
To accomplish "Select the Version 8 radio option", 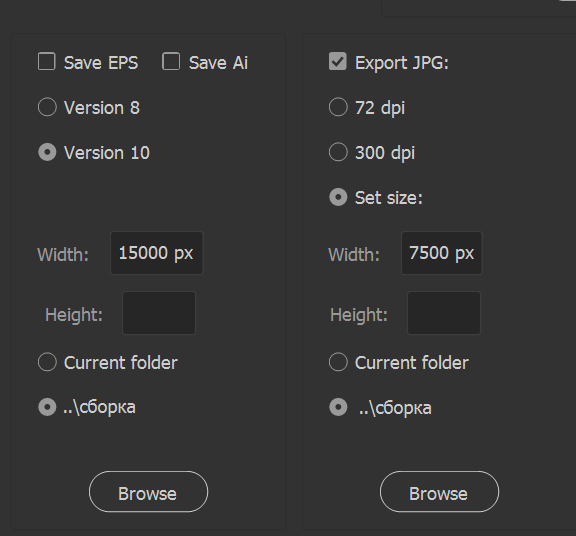I will click(47, 107).
